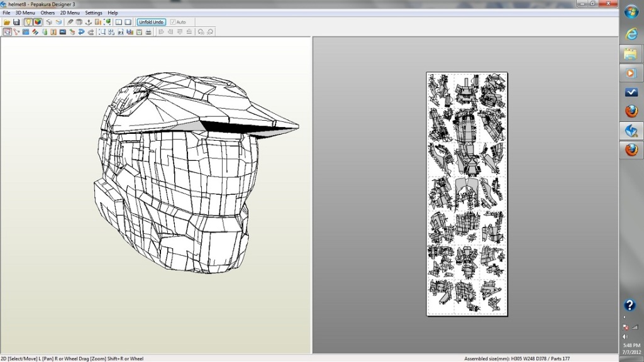Launch Internet Explorer from the taskbar
The width and height of the screenshot is (644, 362).
[631, 34]
